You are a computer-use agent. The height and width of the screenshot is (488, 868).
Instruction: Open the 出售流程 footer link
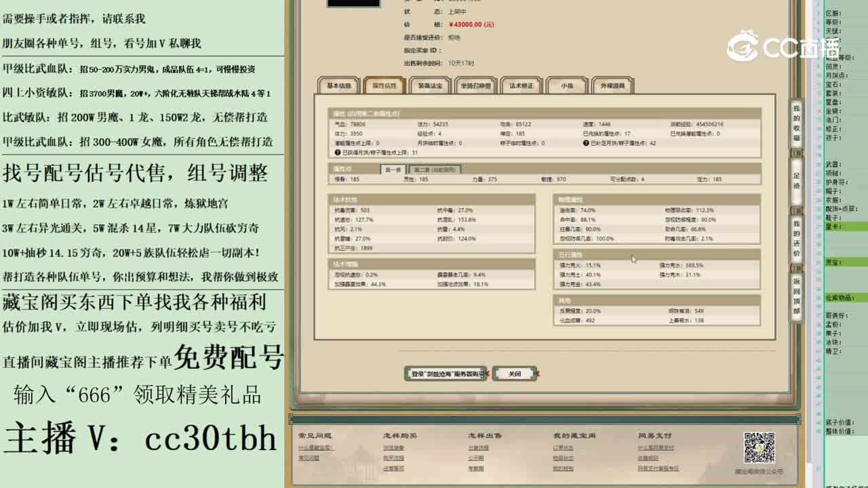tap(478, 448)
